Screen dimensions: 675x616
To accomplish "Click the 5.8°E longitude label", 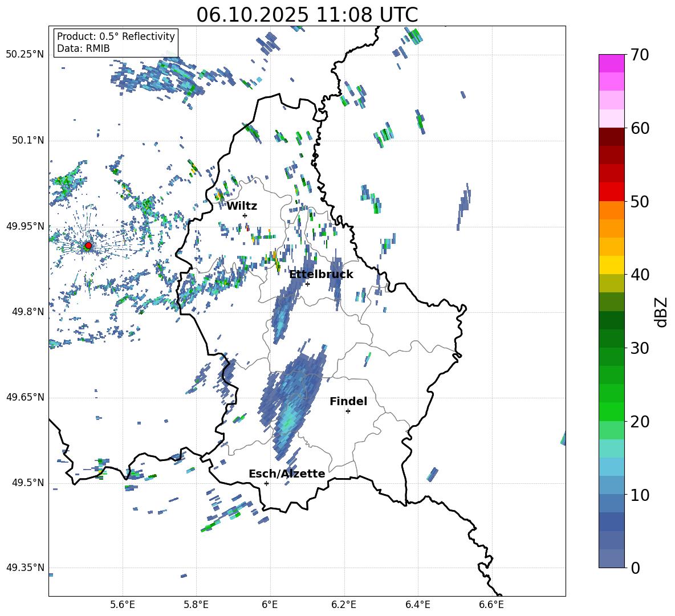I will (196, 605).
